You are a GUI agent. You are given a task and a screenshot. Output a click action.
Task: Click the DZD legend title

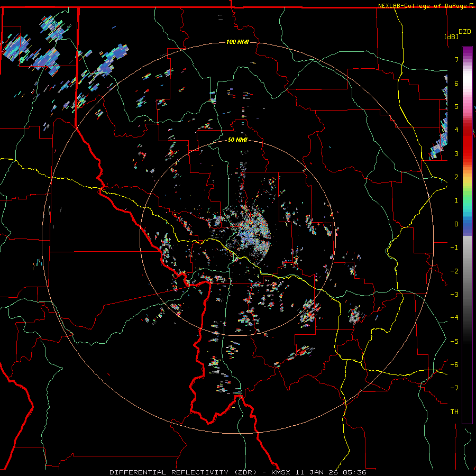(x=464, y=32)
